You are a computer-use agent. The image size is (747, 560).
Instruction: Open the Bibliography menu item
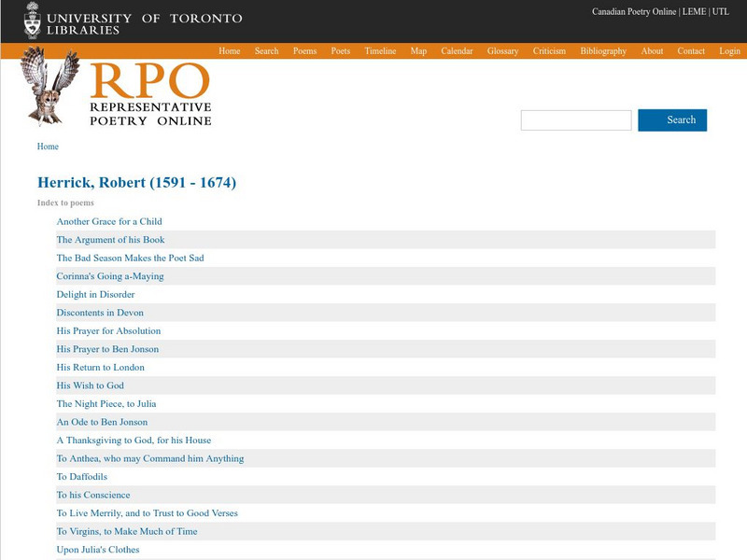tap(603, 51)
